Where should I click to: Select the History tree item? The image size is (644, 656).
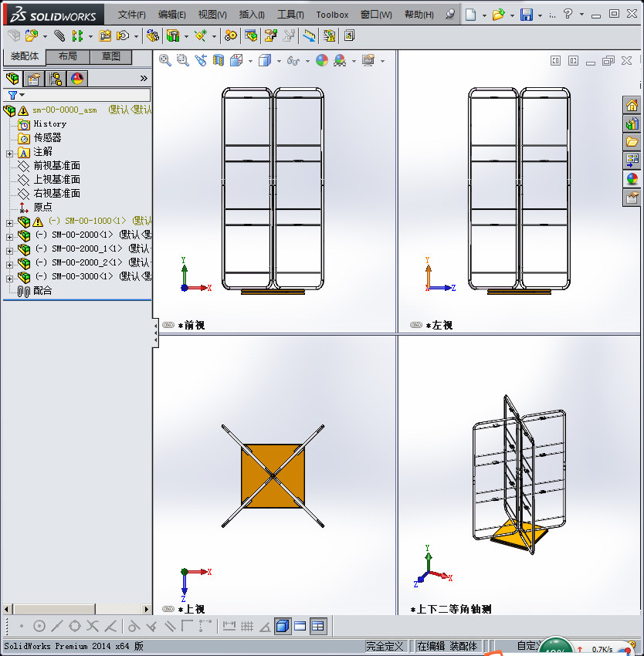click(50, 123)
